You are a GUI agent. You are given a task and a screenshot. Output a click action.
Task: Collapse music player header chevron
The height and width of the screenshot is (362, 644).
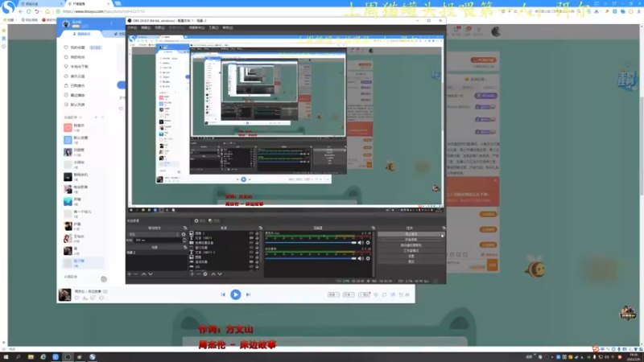pyautogui.click(x=112, y=23)
